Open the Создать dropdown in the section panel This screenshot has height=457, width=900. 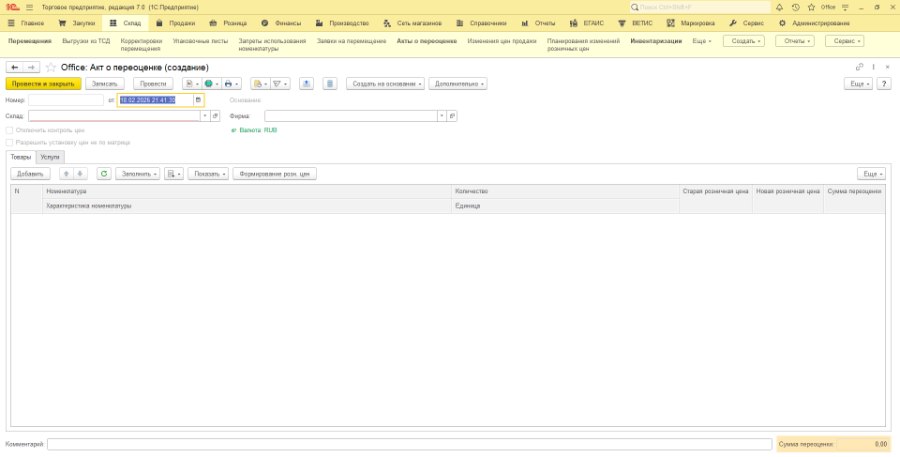(744, 41)
